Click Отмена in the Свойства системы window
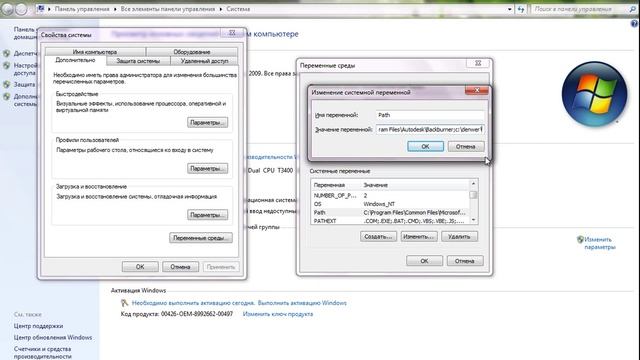 (180, 267)
